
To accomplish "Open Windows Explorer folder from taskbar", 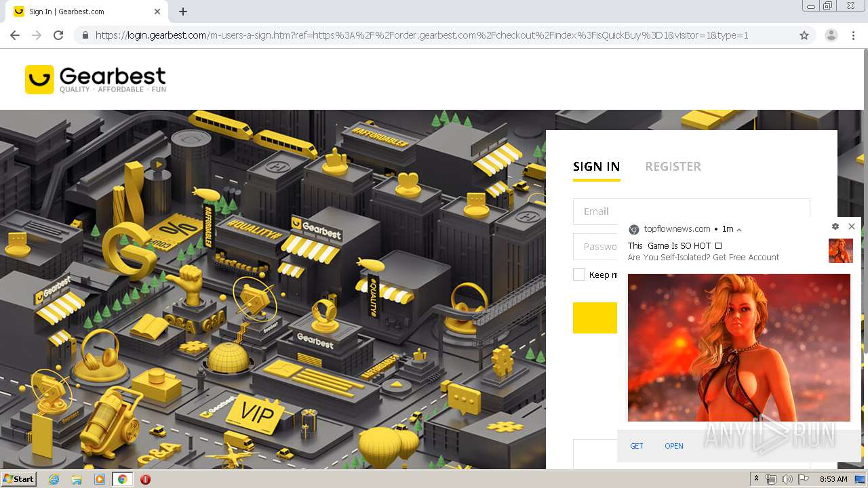I will tap(77, 479).
